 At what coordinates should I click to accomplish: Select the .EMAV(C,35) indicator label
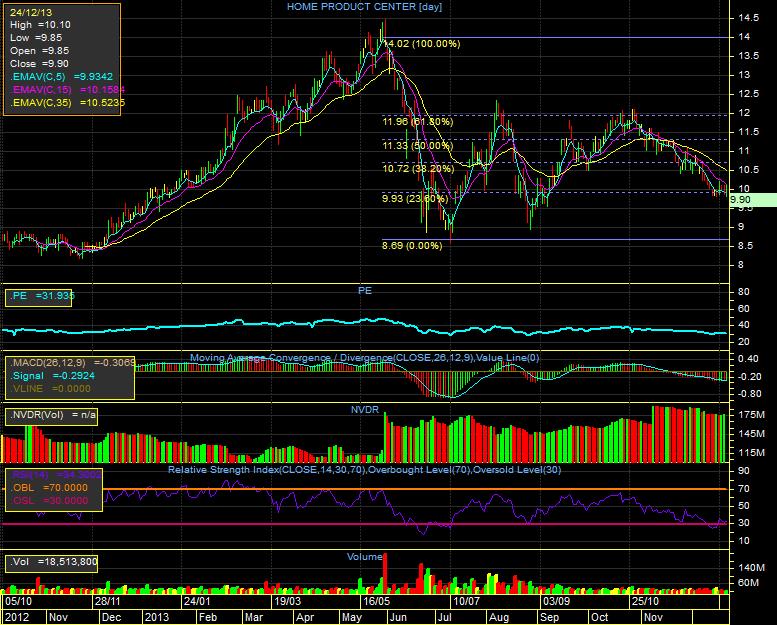pos(67,103)
